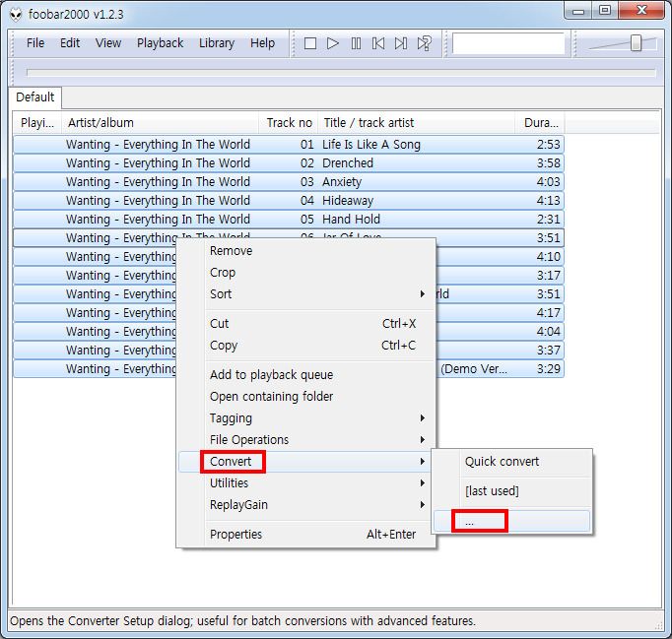The height and width of the screenshot is (639, 672).
Task: Click the foobar2000 alien logo icon
Action: click(x=16, y=15)
